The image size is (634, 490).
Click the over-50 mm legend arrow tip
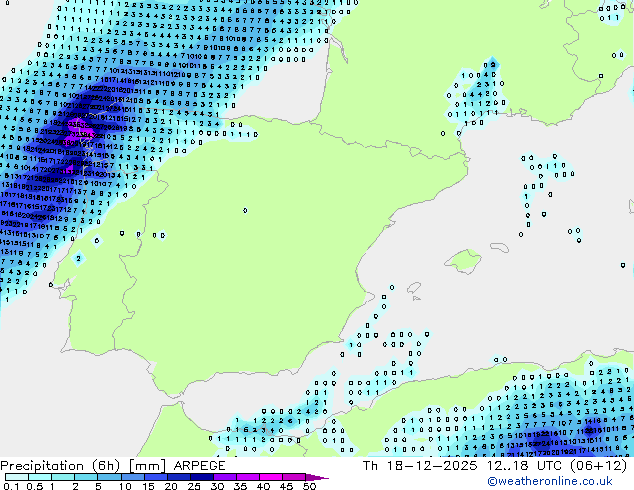317,477
